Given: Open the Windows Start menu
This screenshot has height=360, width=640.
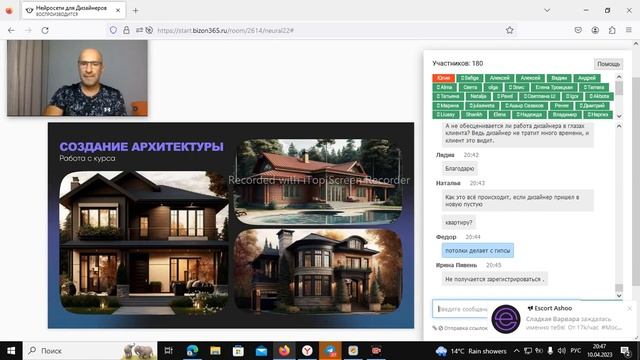Looking at the screenshot, I should 11,351.
